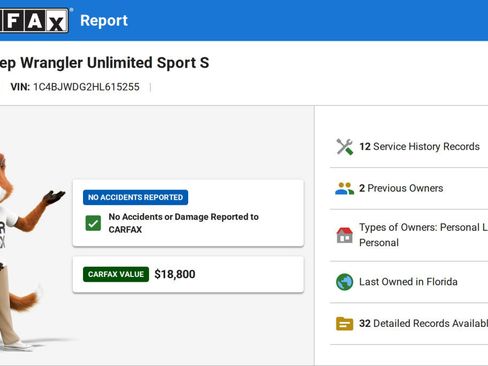The height and width of the screenshot is (366, 488).
Task: Open 32 Detailed Records Available entry
Action: tap(409, 323)
